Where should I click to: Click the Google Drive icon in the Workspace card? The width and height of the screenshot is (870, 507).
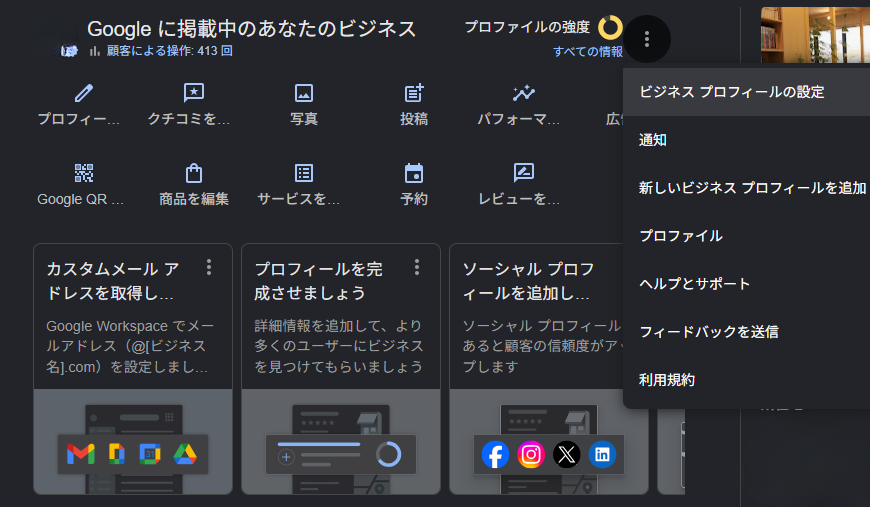tap(185, 454)
